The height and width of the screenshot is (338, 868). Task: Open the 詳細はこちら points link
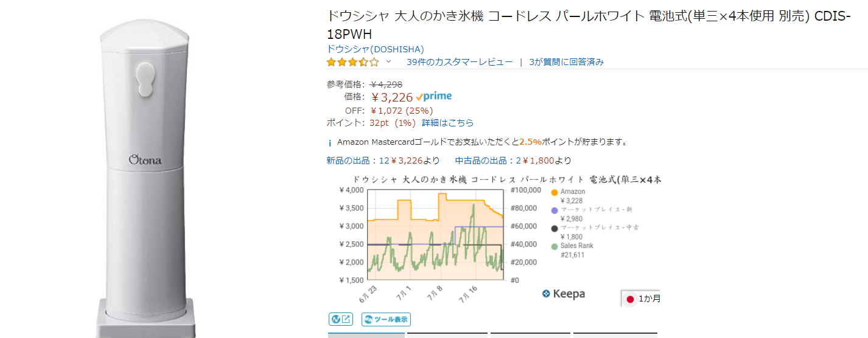pos(447,123)
